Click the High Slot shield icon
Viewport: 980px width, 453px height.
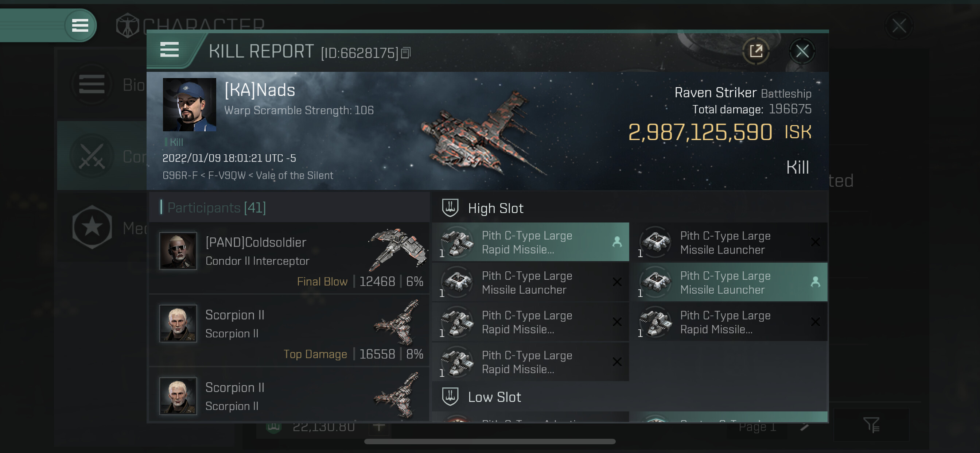pos(450,208)
